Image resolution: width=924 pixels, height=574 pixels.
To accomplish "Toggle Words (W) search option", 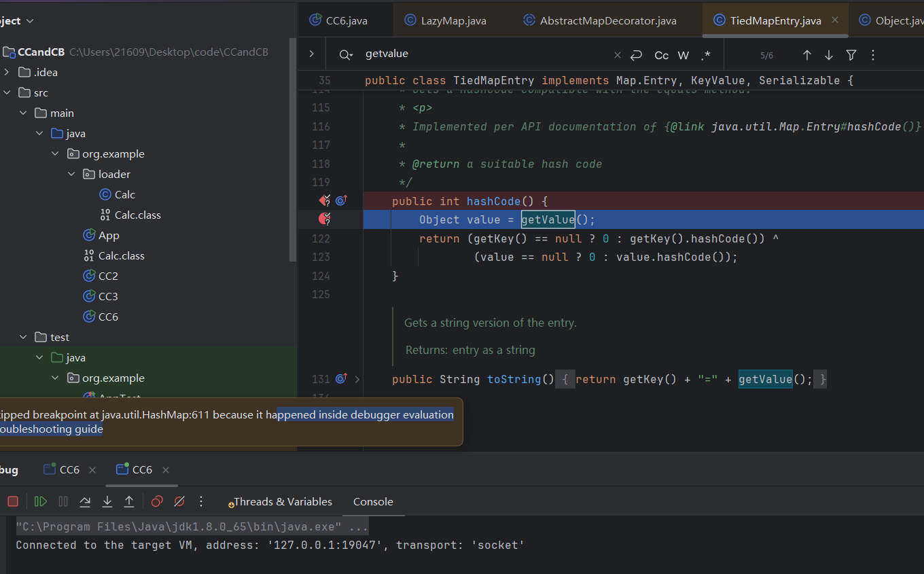I will pyautogui.click(x=683, y=55).
